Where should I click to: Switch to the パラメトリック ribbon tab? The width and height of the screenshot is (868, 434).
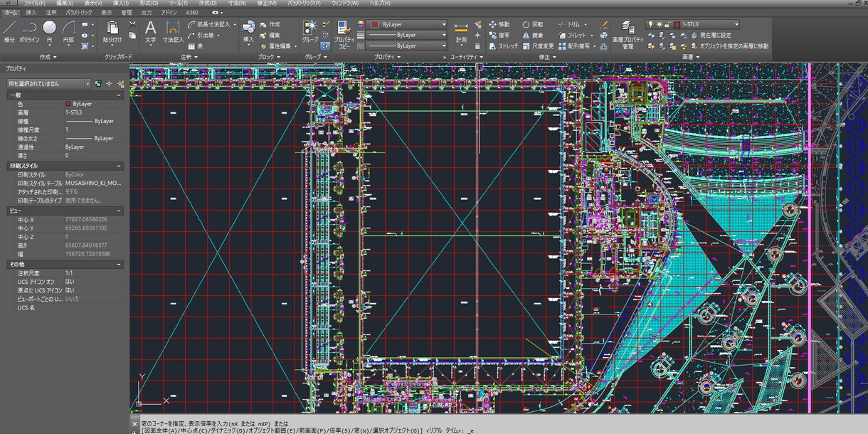click(x=79, y=12)
